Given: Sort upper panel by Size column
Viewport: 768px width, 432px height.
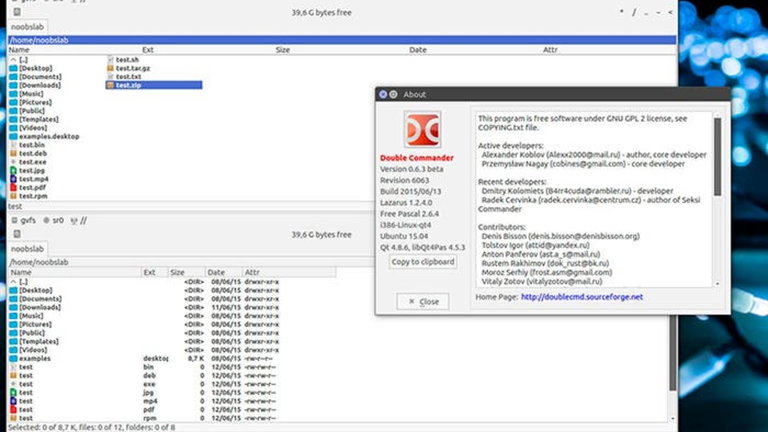Looking at the screenshot, I should click(x=283, y=50).
